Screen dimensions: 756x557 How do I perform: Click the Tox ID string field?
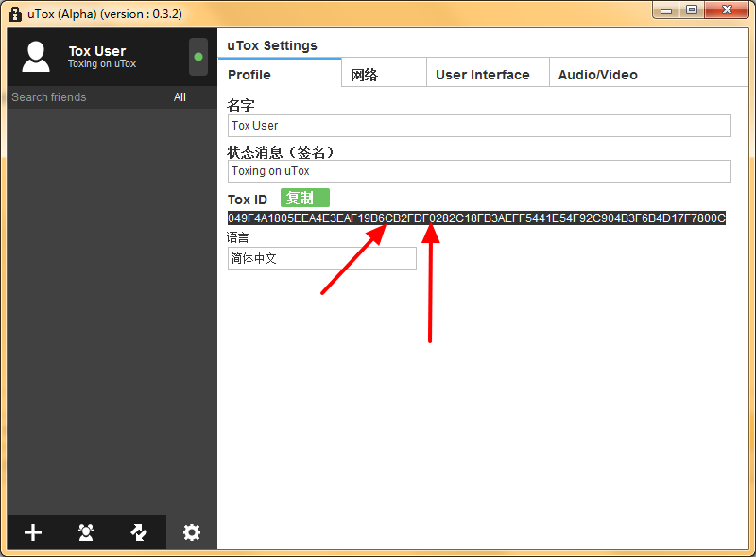476,218
